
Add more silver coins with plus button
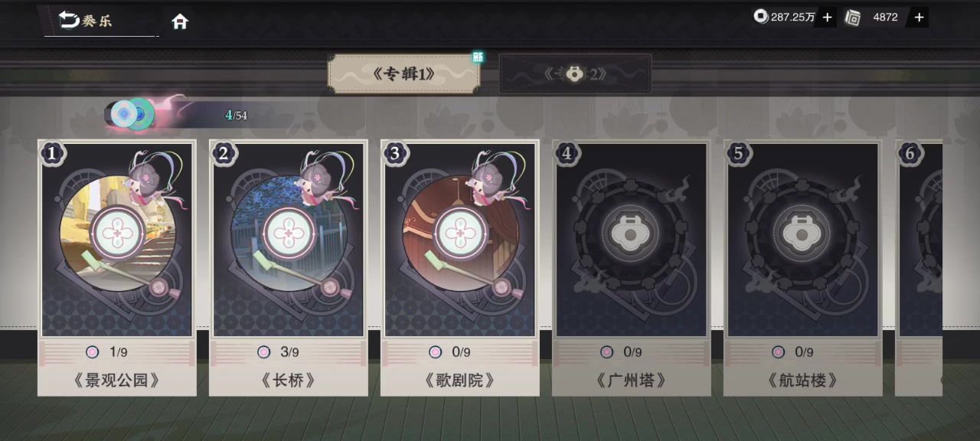(827, 17)
